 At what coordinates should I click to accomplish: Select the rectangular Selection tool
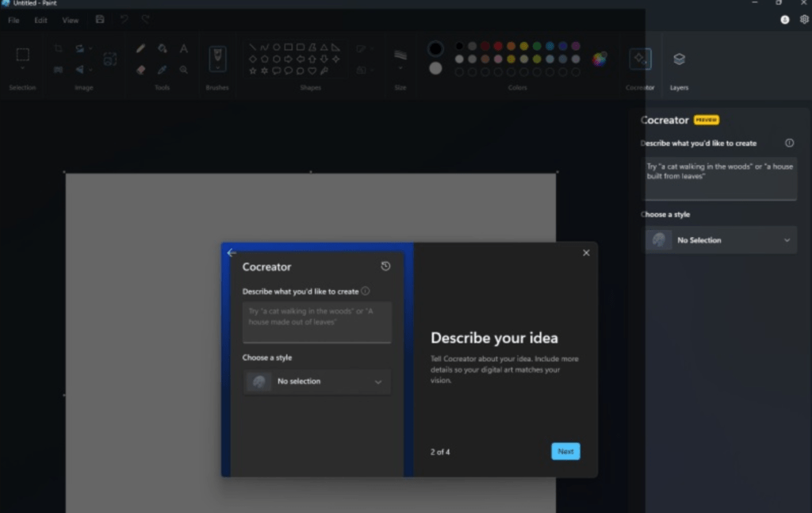[x=22, y=55]
